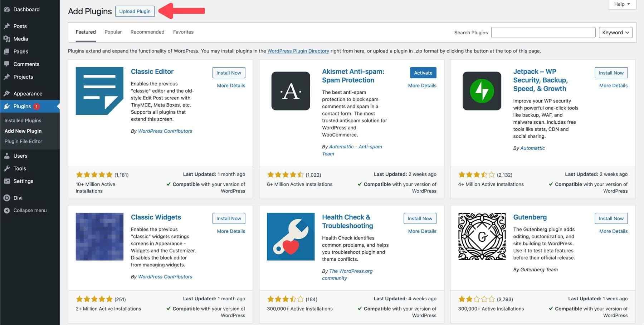Expand the Help panel at top right
644x325 pixels.
[621, 4]
